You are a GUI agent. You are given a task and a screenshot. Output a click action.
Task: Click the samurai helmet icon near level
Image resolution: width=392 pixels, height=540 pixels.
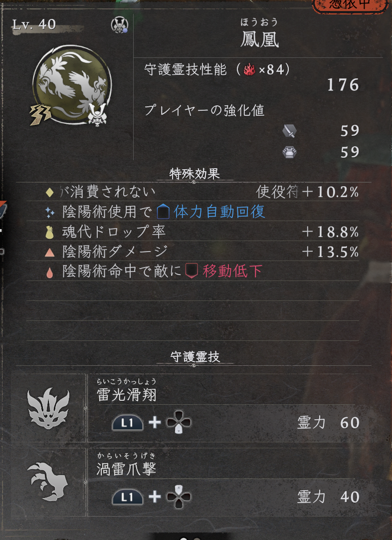click(x=120, y=25)
